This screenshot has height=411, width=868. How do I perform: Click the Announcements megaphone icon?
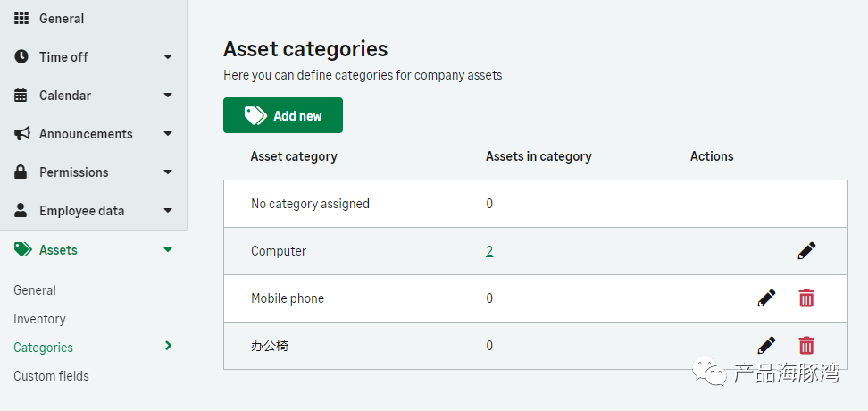[x=22, y=134]
